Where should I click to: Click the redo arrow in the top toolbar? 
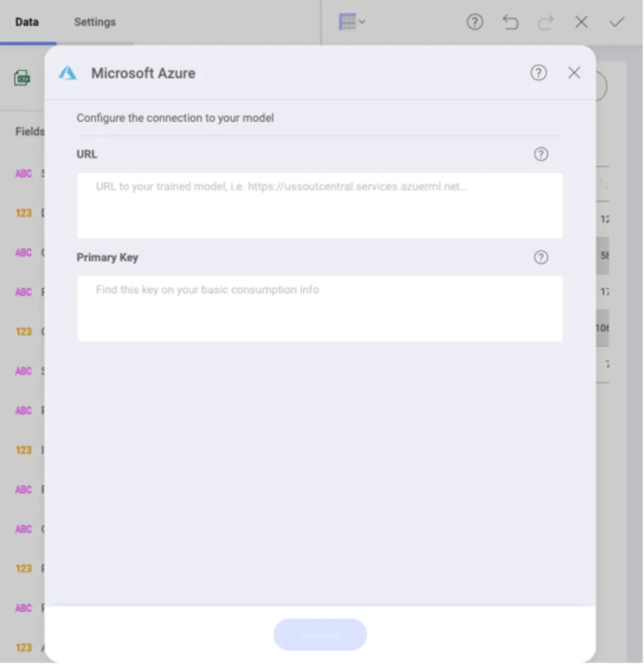(546, 22)
